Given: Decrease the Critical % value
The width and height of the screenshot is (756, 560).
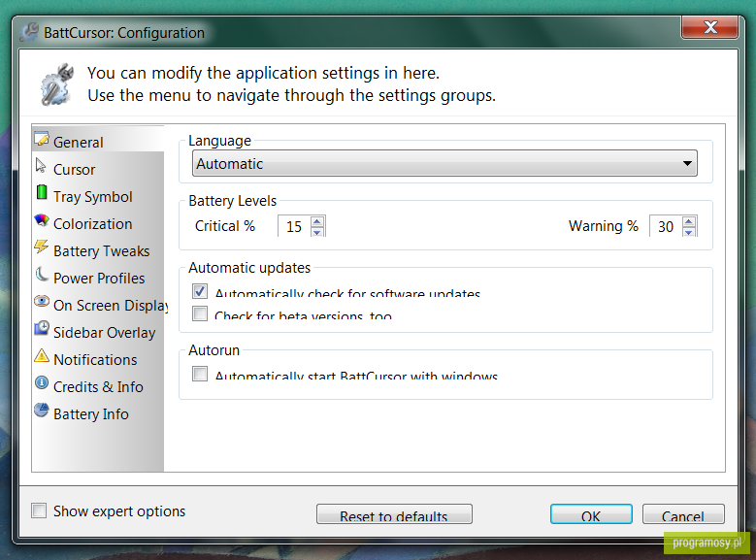Looking at the screenshot, I should click(x=316, y=233).
